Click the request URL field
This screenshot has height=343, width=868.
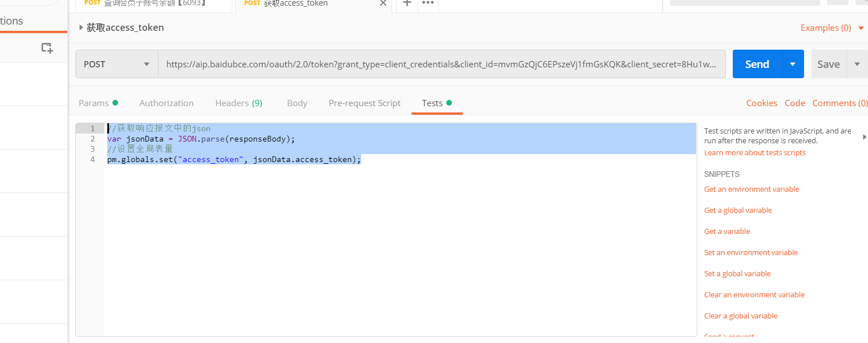point(442,64)
